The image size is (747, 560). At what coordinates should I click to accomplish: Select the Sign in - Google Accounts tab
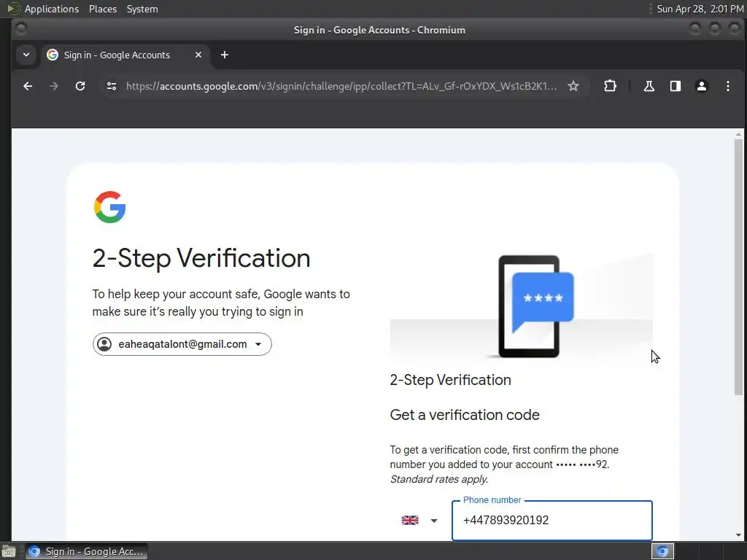[x=124, y=55]
